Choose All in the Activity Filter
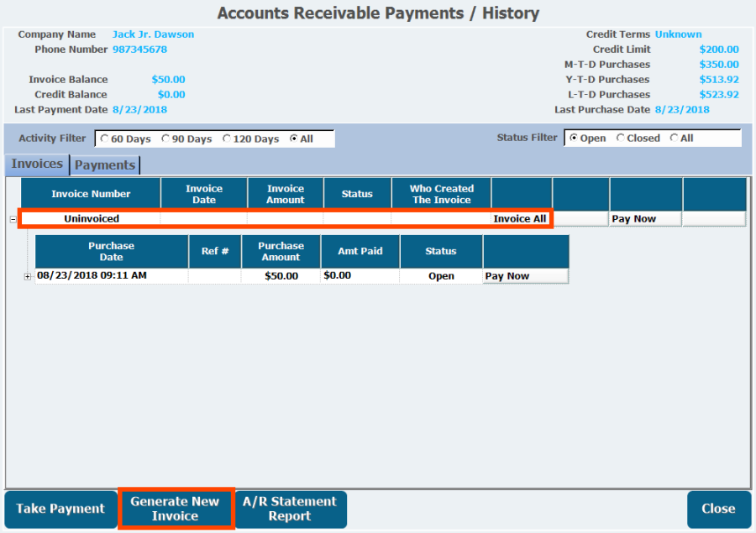This screenshot has width=756, height=533. point(293,138)
